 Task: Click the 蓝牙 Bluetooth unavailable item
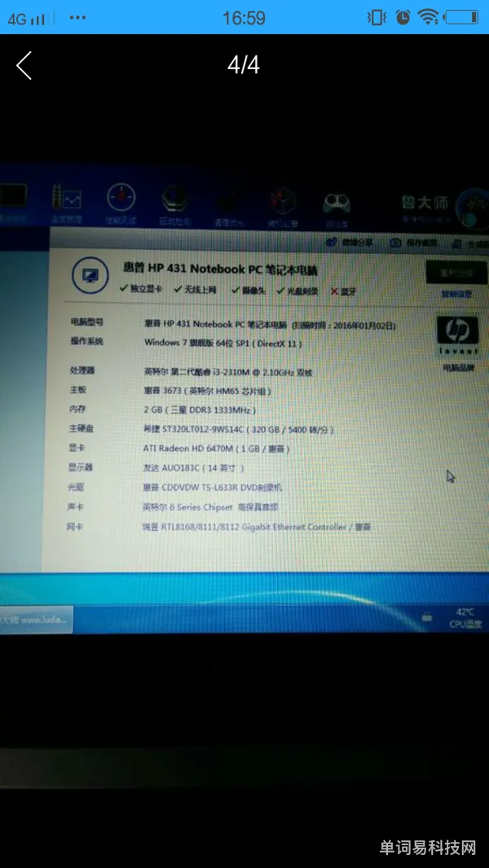click(x=344, y=292)
